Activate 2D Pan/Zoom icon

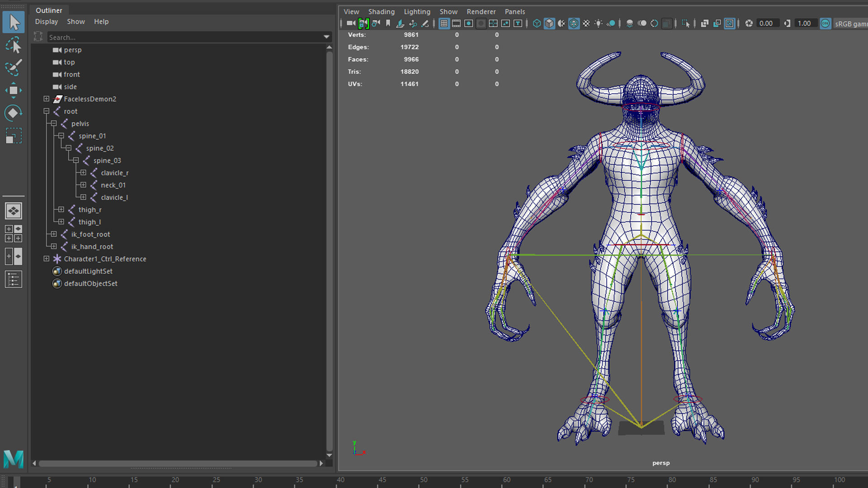pos(413,23)
